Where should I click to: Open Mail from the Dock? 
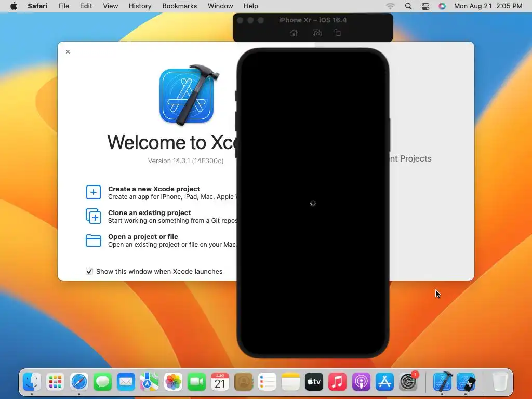click(126, 382)
